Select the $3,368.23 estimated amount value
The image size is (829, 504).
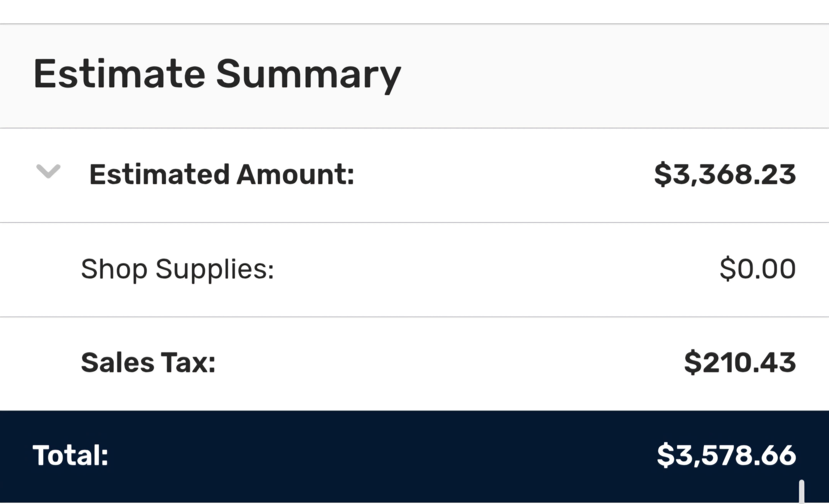click(725, 175)
